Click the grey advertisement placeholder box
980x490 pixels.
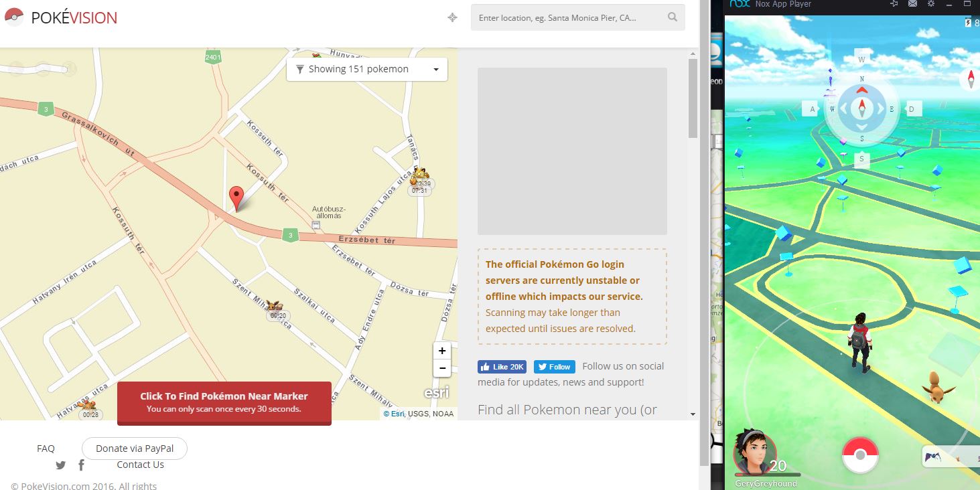[x=572, y=151]
